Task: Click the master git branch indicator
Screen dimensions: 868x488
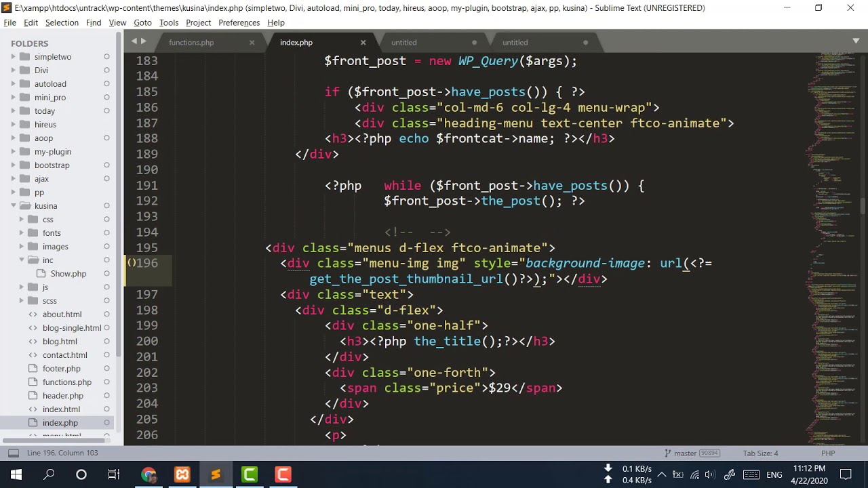Action: click(x=686, y=453)
